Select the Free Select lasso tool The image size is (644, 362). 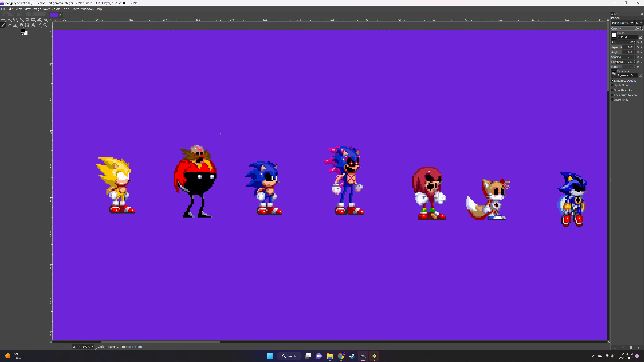pos(15,19)
